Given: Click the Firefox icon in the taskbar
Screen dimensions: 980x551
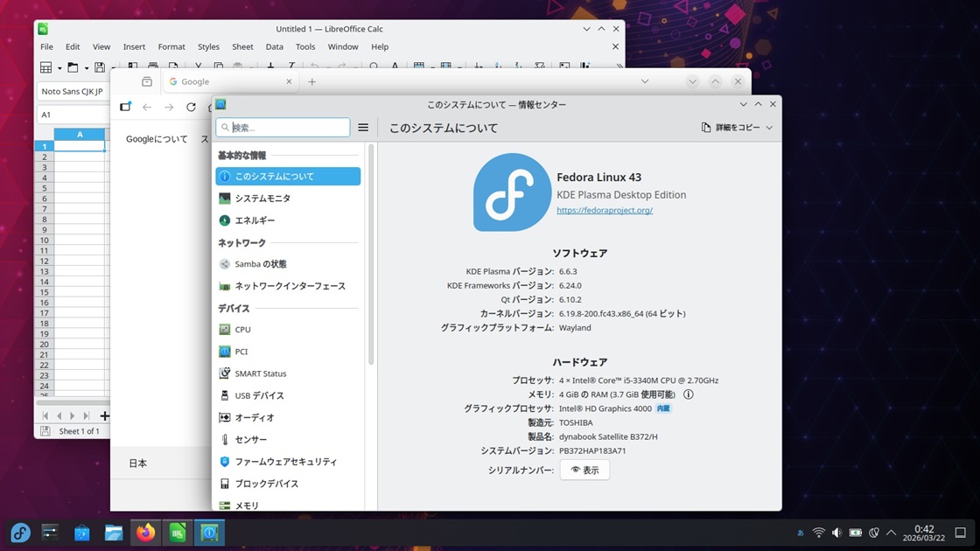Looking at the screenshot, I should (x=145, y=533).
